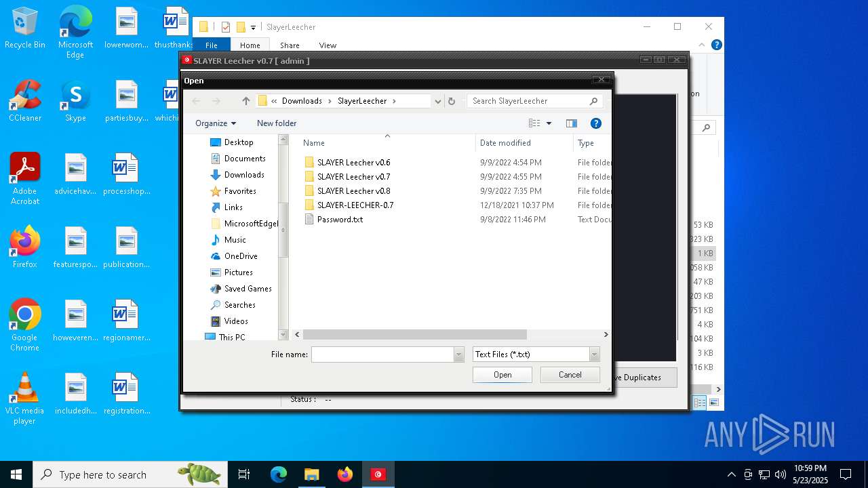Open File Explorer from the taskbar
Image resolution: width=868 pixels, height=488 pixels.
(312, 474)
